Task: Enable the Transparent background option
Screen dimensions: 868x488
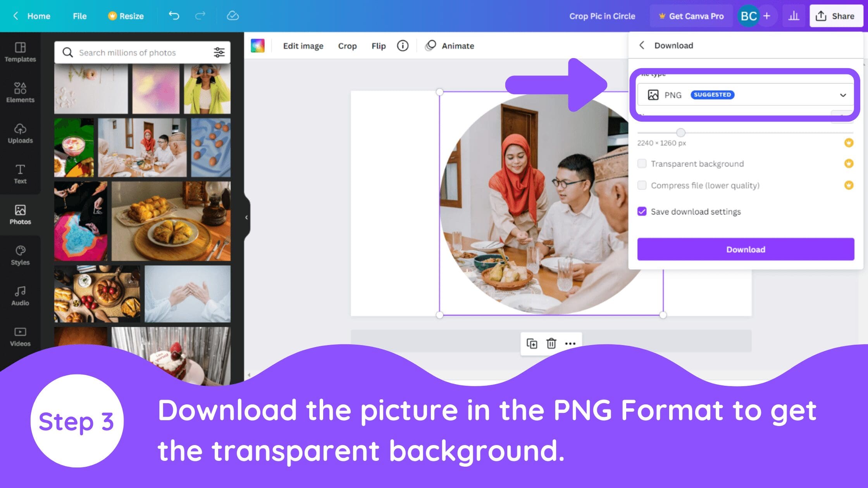Action: point(642,163)
